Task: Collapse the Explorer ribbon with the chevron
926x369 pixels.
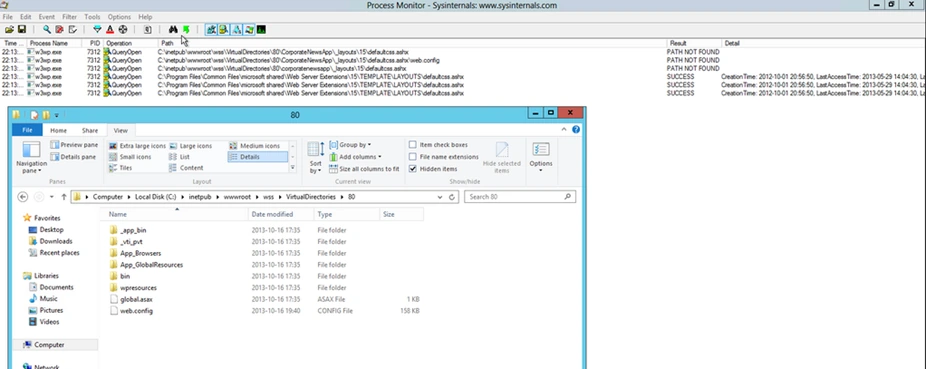Action: point(565,130)
